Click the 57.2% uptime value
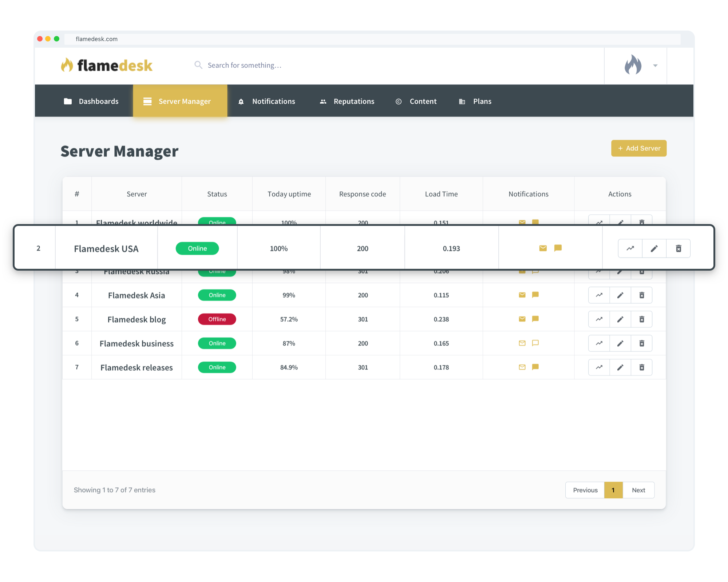The width and height of the screenshot is (728, 582). pos(289,319)
